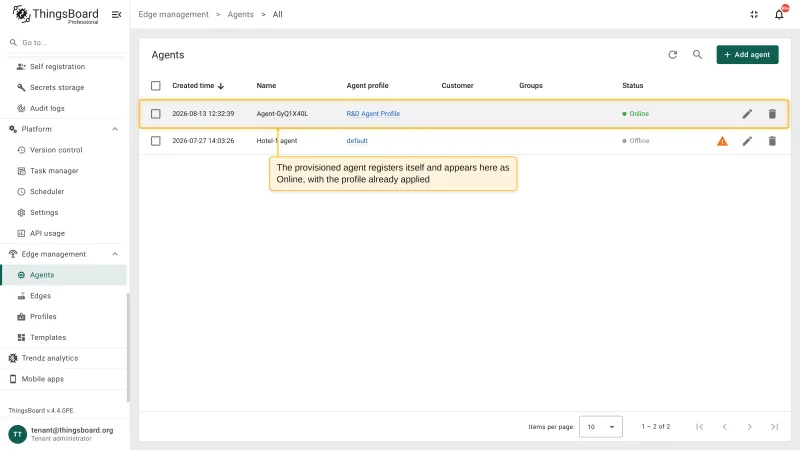800x450 pixels.
Task: Collapse the sidebar menu toggle icon
Action: 116,14
